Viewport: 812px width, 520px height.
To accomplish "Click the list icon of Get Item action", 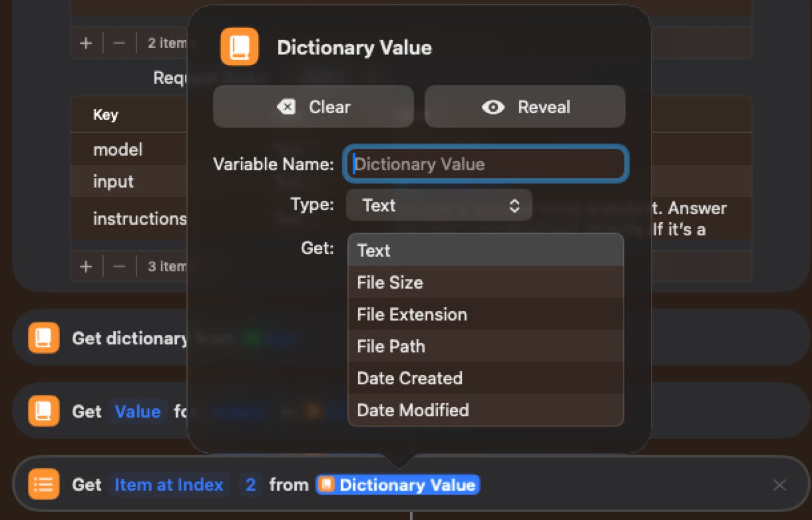I will click(x=44, y=484).
